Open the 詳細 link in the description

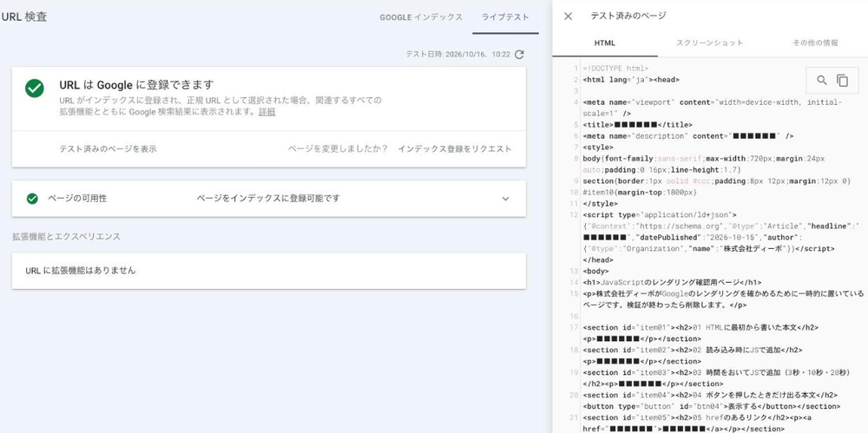266,112
